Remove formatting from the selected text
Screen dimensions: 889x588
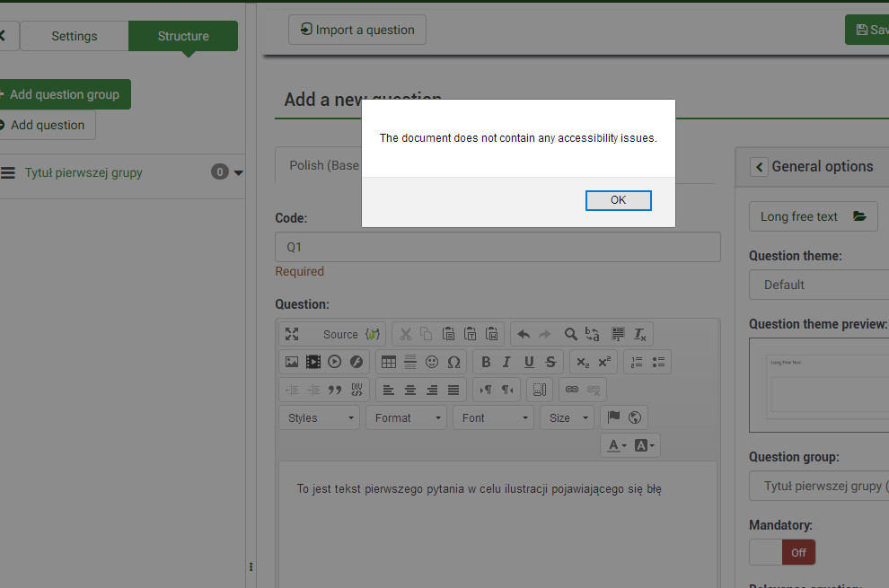(x=639, y=334)
